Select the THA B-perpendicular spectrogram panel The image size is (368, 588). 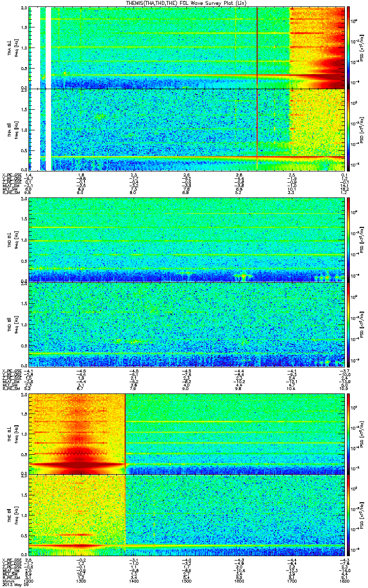tap(186, 48)
